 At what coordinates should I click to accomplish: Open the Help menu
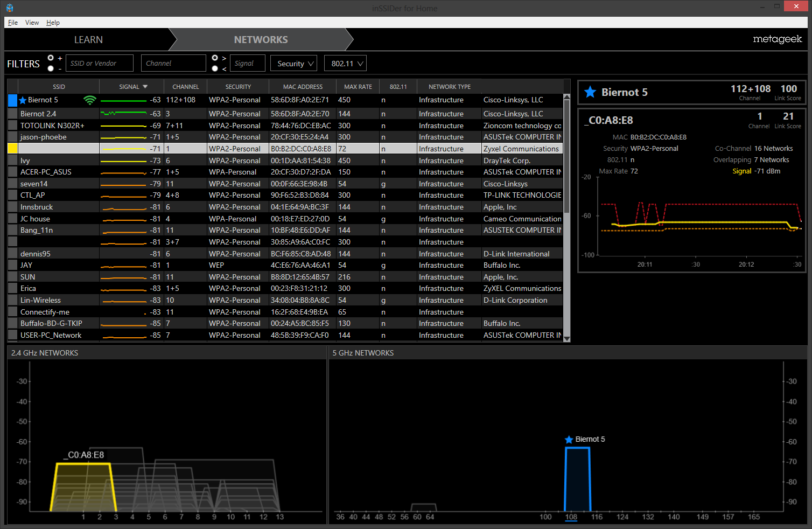click(x=53, y=23)
